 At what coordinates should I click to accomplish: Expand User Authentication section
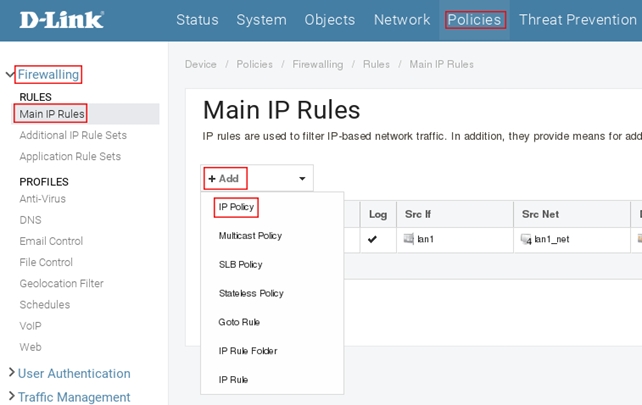[x=11, y=373]
